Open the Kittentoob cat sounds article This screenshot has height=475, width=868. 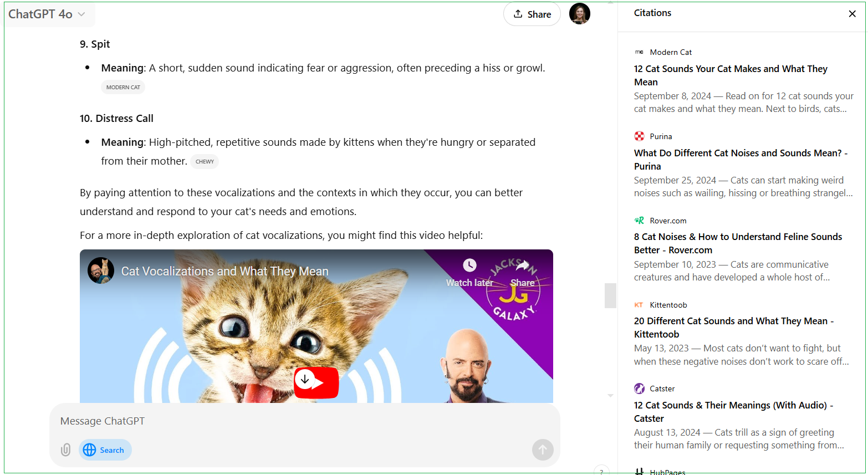click(x=733, y=327)
